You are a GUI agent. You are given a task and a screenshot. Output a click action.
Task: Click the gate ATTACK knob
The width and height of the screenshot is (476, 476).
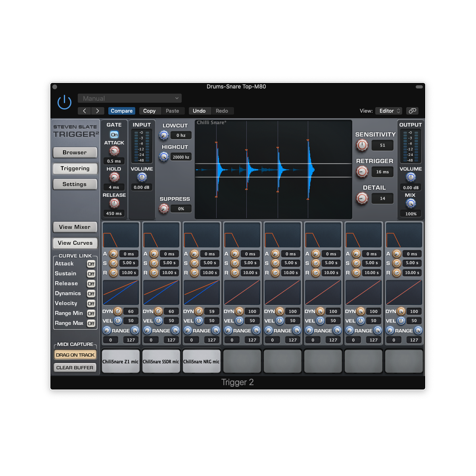114,151
